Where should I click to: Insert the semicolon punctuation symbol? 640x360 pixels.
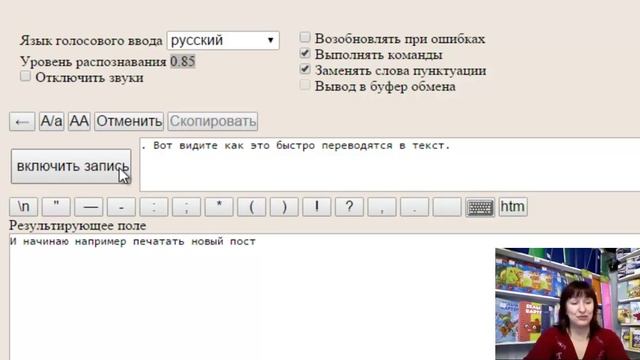point(187,207)
